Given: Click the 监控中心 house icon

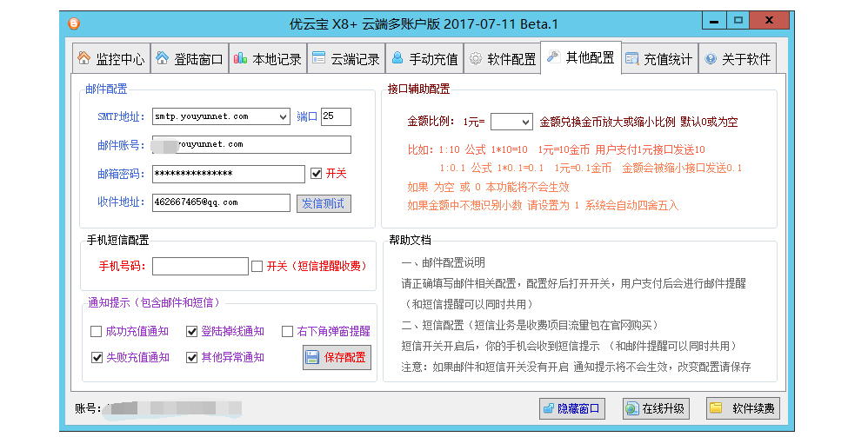Looking at the screenshot, I should pos(84,59).
